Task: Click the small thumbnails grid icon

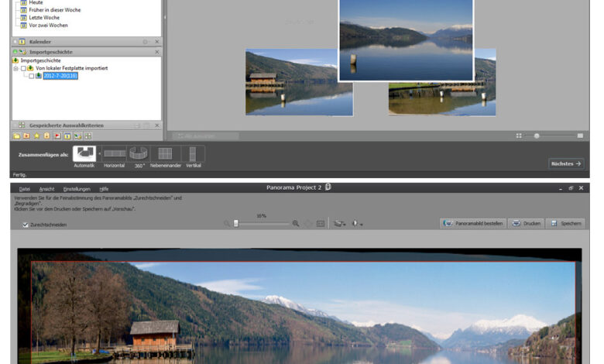Action: (x=519, y=136)
